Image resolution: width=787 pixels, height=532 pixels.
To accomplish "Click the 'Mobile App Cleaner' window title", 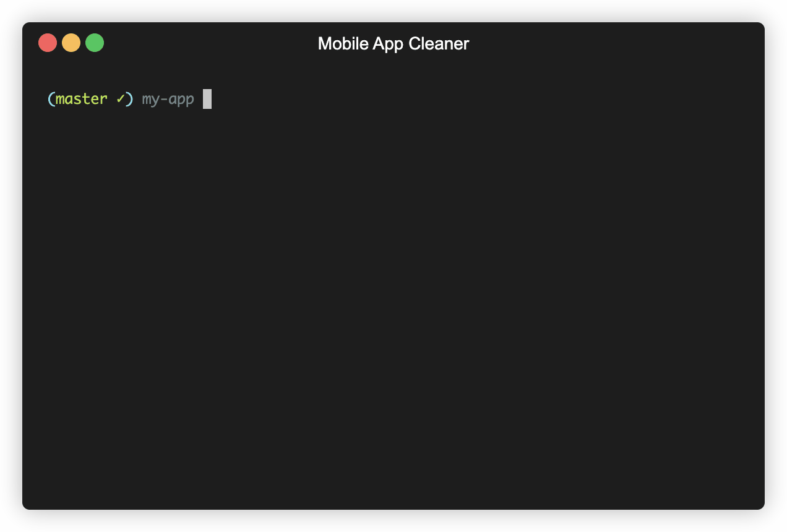I will (x=393, y=44).
